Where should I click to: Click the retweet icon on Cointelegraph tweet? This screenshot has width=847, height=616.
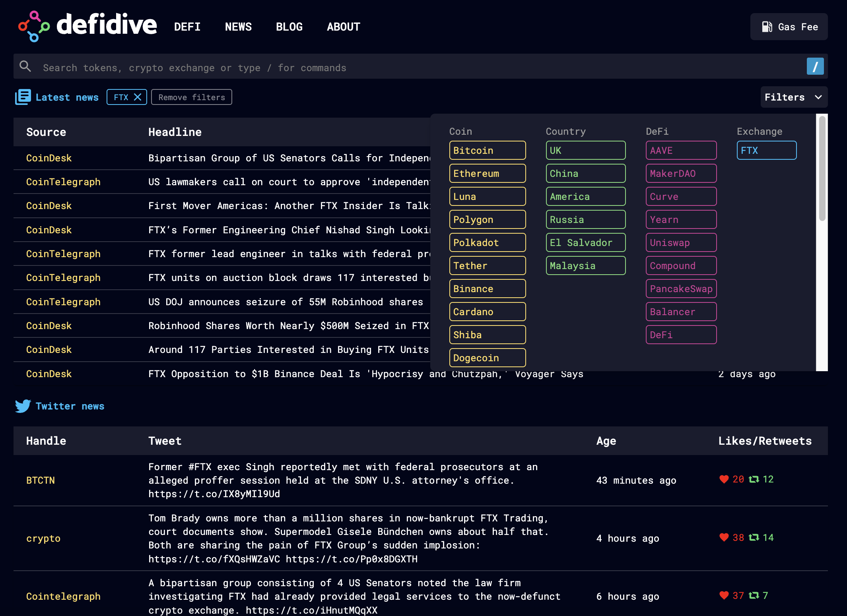pyautogui.click(x=754, y=595)
